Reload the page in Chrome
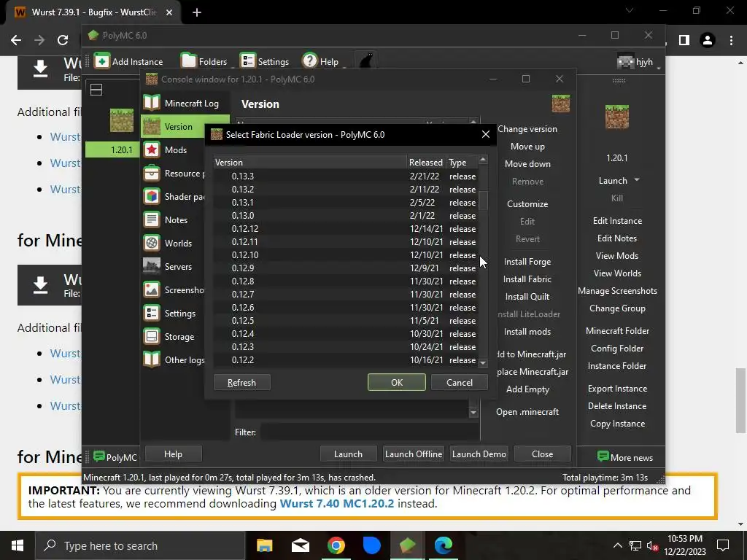Image resolution: width=747 pixels, height=560 pixels. (x=63, y=40)
